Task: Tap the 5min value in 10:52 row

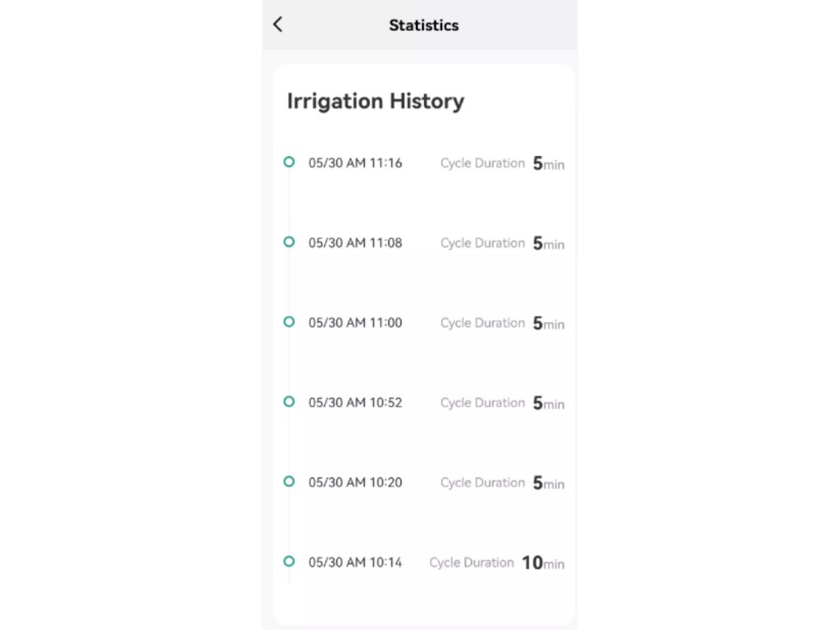Action: pyautogui.click(x=548, y=403)
